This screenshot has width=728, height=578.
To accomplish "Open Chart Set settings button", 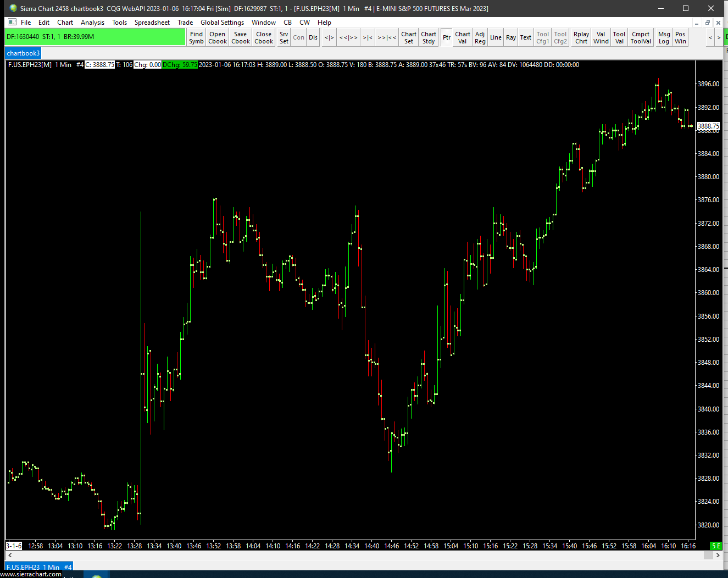I will [409, 37].
